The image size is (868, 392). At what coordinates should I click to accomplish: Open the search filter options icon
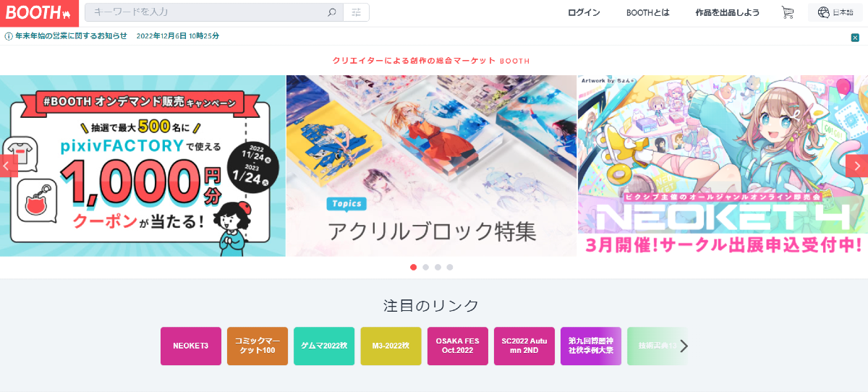tap(356, 12)
